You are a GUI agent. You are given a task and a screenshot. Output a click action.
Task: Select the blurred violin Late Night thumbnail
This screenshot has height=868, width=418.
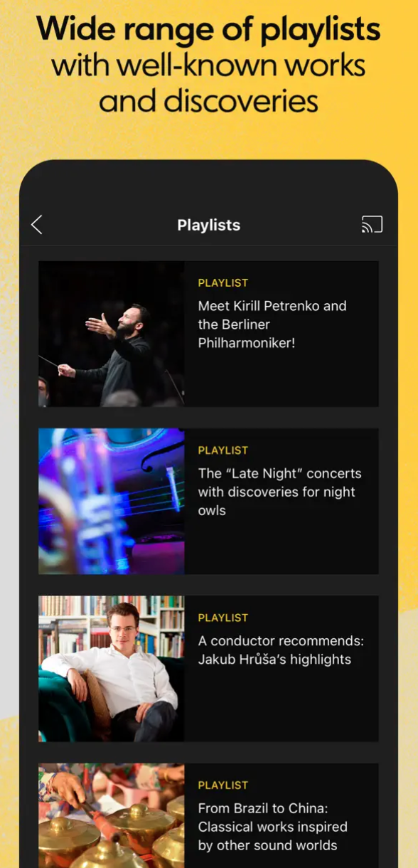coord(112,501)
